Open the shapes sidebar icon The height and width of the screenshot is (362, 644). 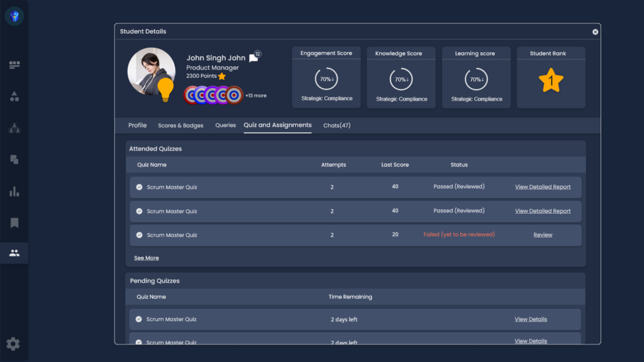coord(14,96)
